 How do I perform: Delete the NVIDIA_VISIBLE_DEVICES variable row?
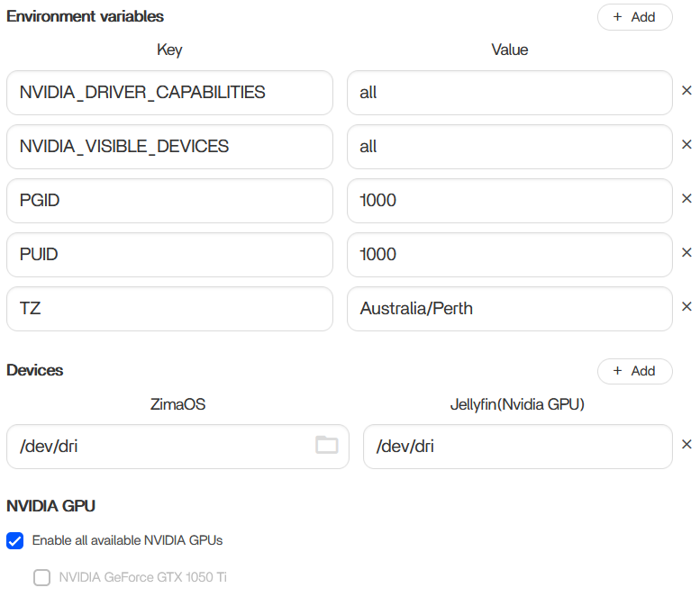point(686,145)
